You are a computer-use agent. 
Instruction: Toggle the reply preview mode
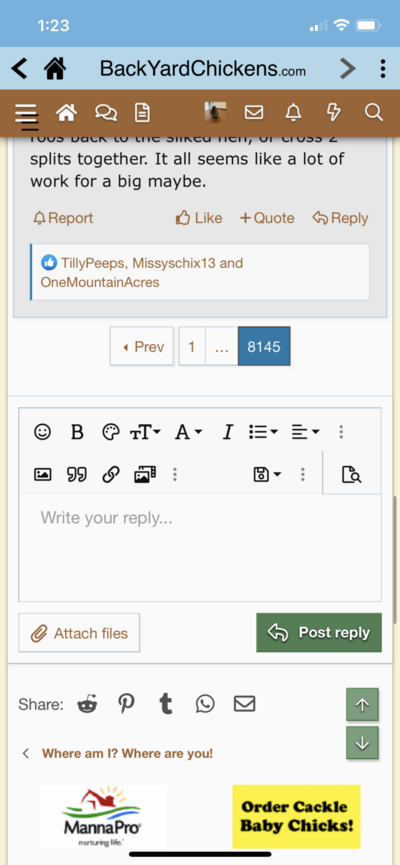coord(351,474)
